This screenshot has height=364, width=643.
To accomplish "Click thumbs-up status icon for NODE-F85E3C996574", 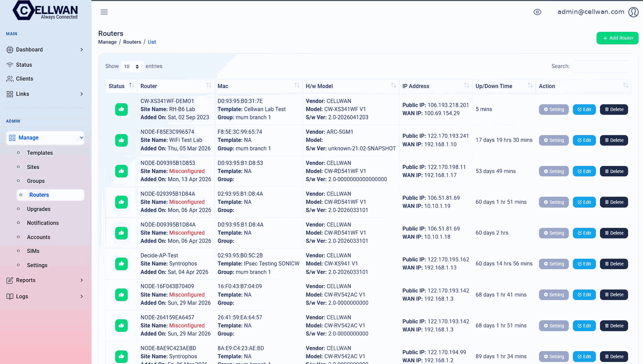I will coord(121,140).
